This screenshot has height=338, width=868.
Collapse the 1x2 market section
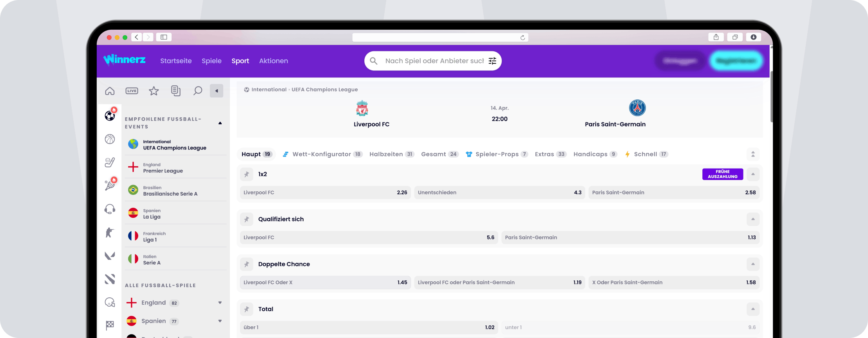click(x=753, y=174)
